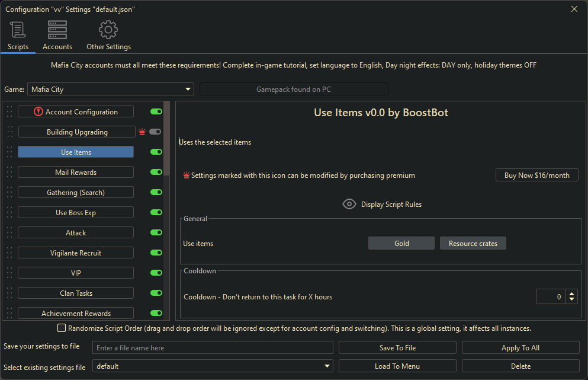Open the Scripts tab icon
This screenshot has width=588, height=380.
(18, 30)
